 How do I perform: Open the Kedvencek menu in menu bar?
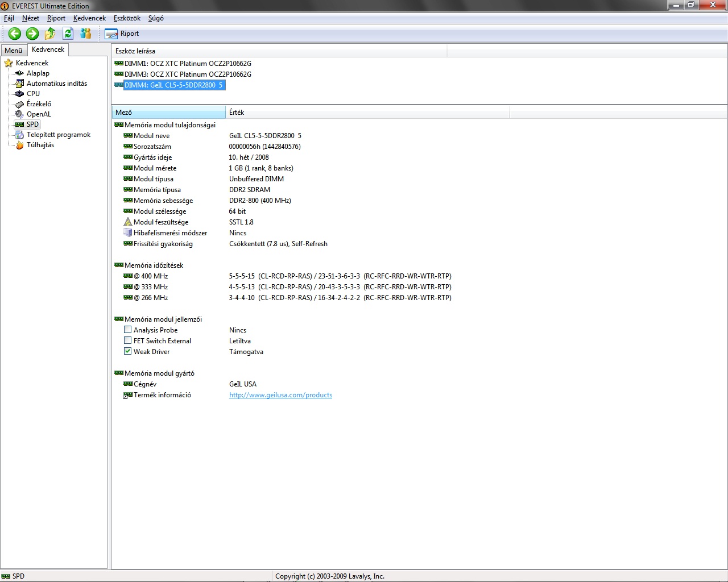pos(89,18)
